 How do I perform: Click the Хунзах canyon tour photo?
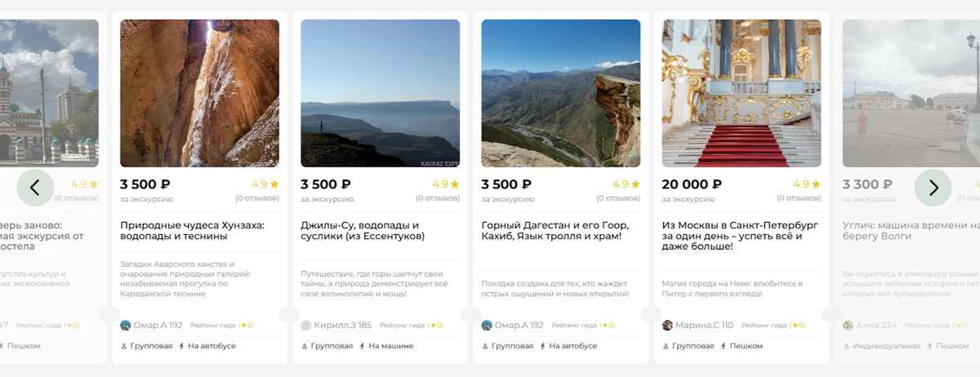click(x=199, y=93)
